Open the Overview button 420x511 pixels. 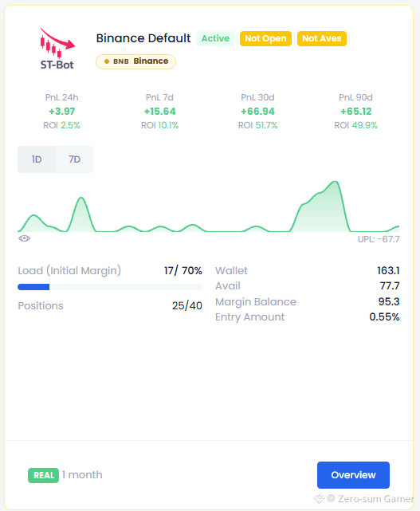click(353, 475)
